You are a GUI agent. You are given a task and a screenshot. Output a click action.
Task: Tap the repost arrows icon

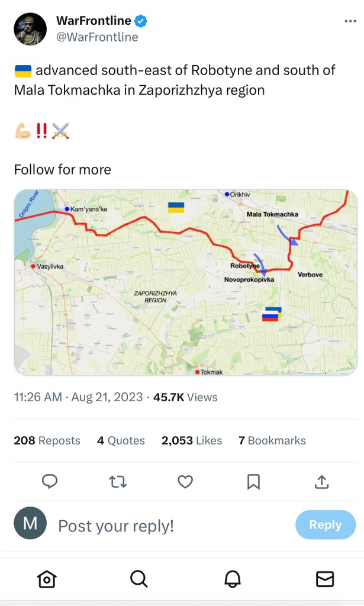(118, 482)
